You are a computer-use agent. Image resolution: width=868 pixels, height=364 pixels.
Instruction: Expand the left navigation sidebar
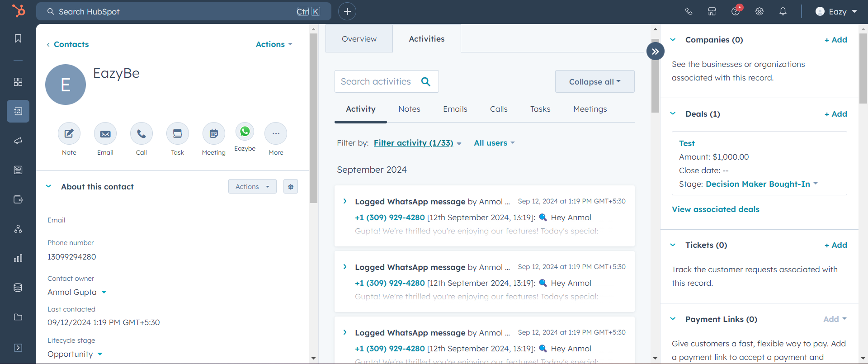18,348
